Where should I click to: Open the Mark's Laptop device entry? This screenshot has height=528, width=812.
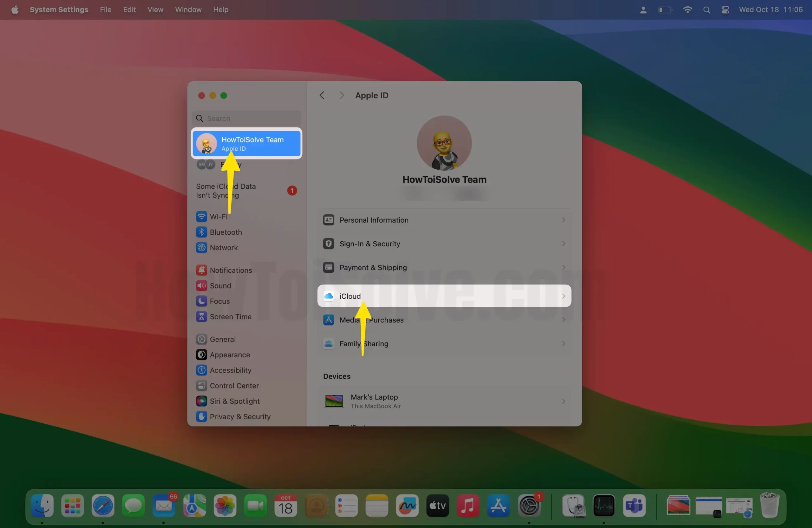(444, 401)
